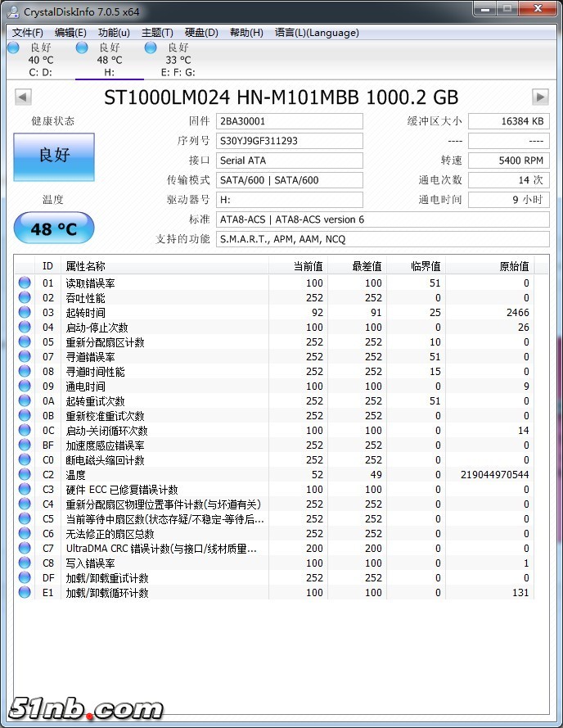Screen dimensions: 563x728
Task: Click the interface field Serial ATA
Action: pyautogui.click(x=290, y=161)
